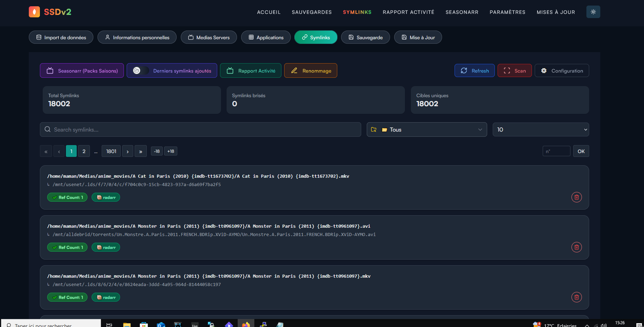Click the Scan button
Image resolution: width=644 pixels, height=327 pixels.
pos(514,71)
